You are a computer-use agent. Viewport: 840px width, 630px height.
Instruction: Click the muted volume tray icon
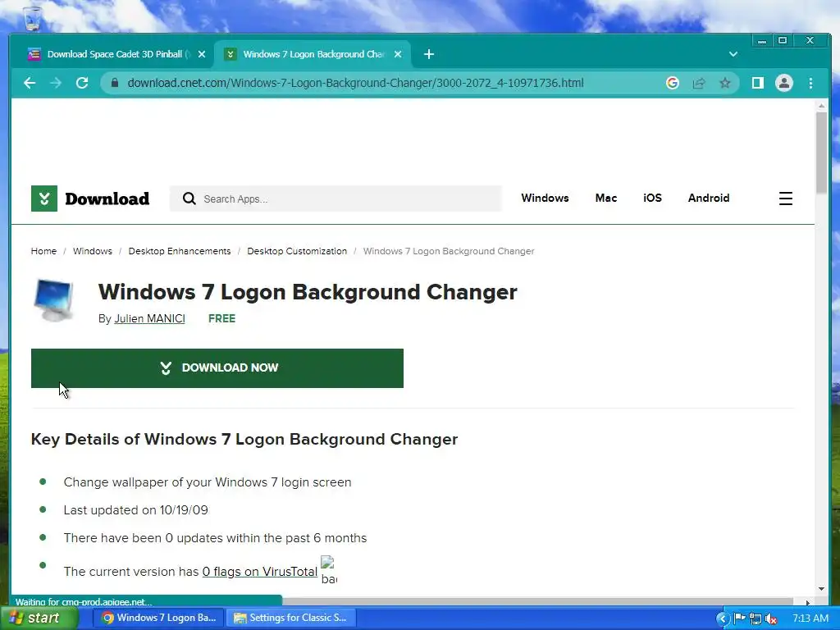point(771,619)
